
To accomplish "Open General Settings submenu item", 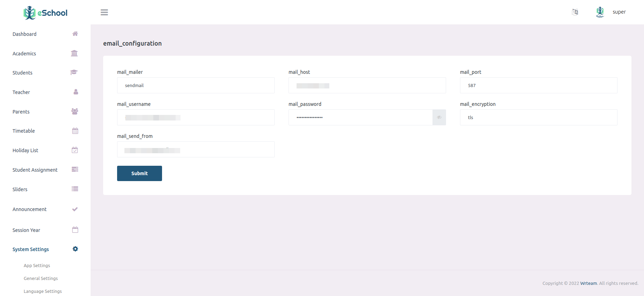I will pos(41,278).
